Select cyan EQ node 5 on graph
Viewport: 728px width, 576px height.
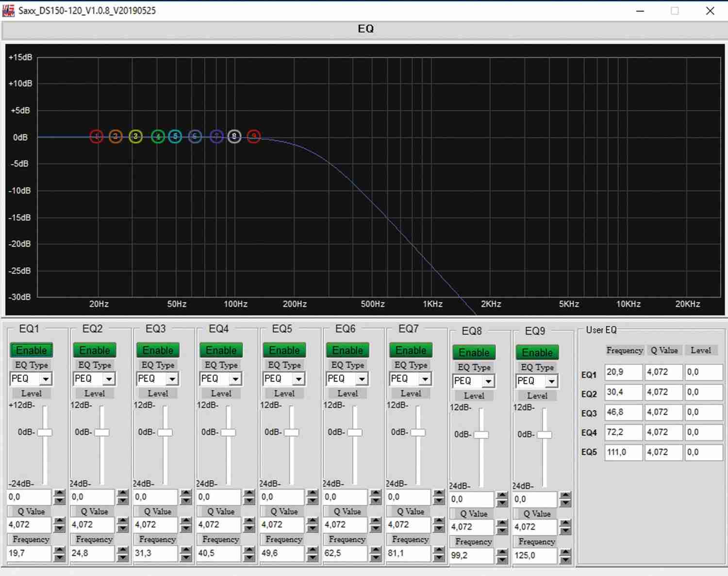pyautogui.click(x=175, y=137)
